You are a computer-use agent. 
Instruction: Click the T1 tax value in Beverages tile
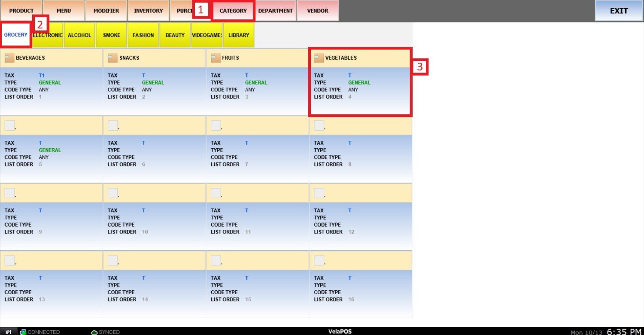[42, 76]
